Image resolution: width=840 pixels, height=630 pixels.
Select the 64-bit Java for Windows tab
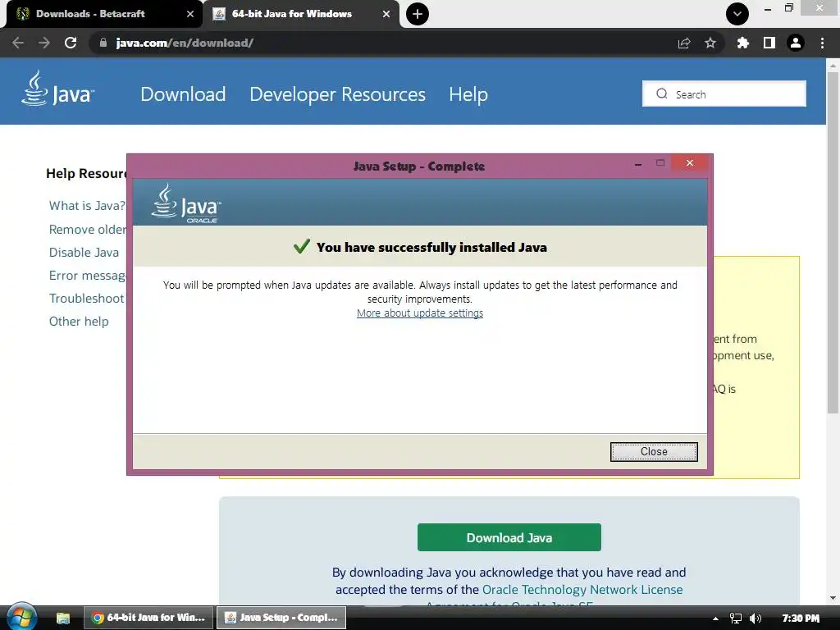pos(300,14)
